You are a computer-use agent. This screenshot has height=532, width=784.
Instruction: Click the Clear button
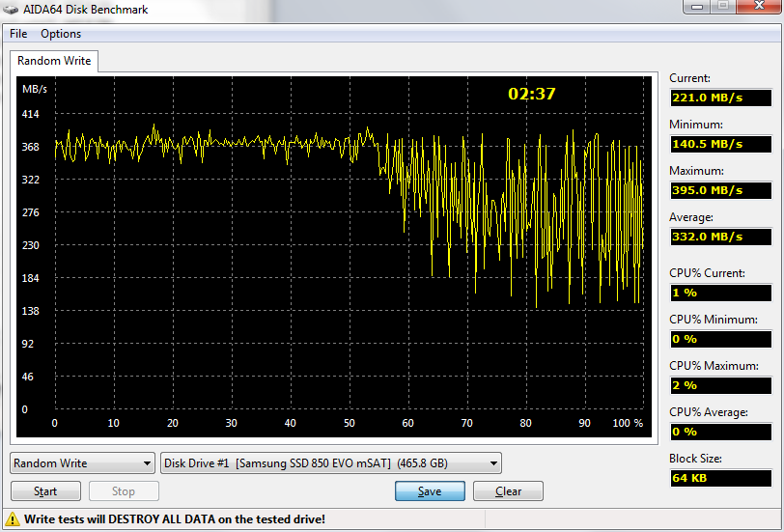click(x=508, y=491)
